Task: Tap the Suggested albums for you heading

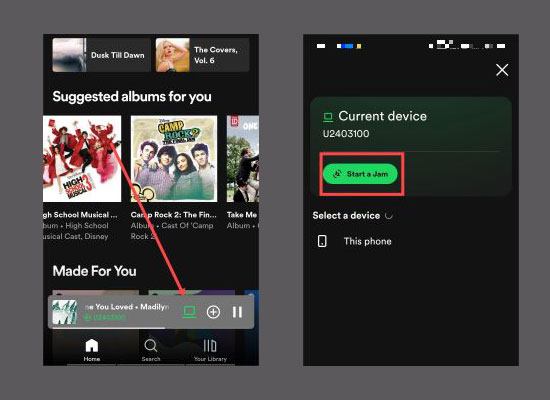Action: [x=132, y=96]
